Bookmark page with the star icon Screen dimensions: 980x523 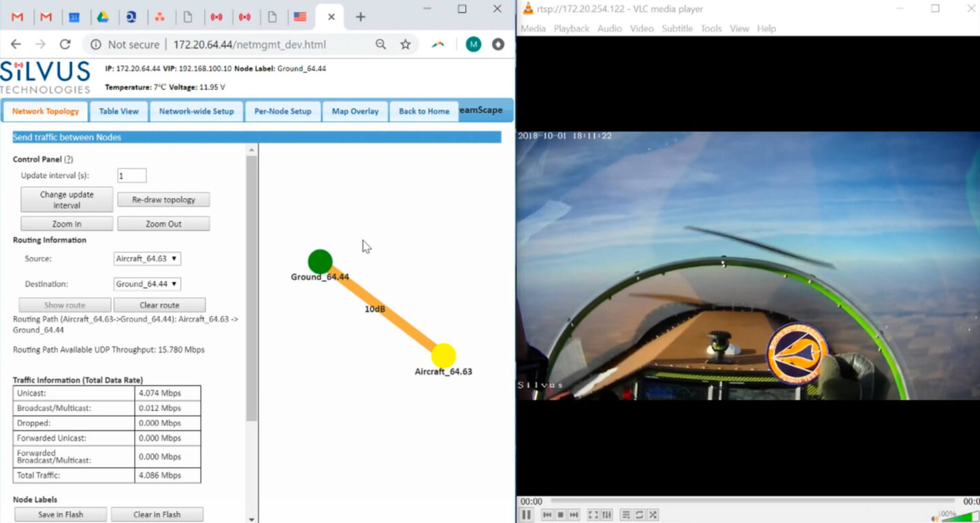(x=406, y=44)
